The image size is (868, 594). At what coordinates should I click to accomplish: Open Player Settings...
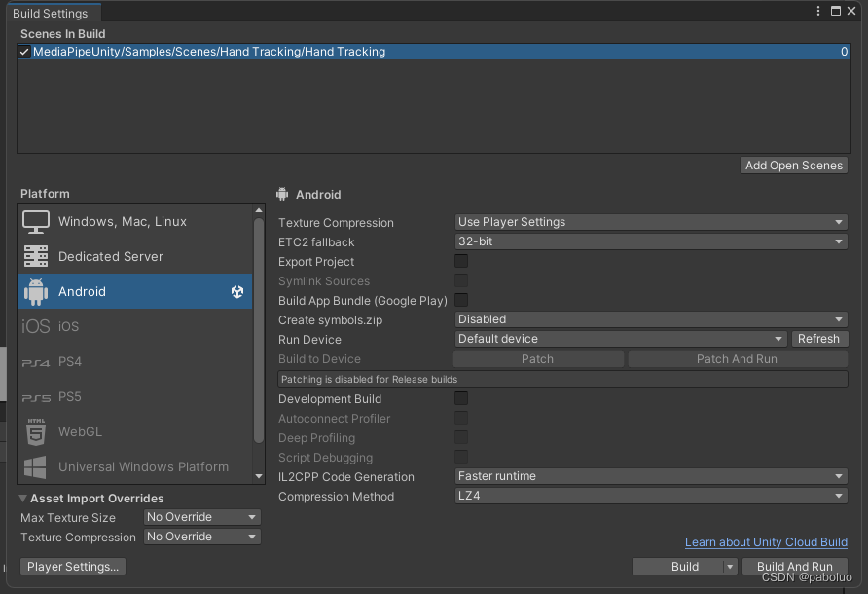click(x=73, y=567)
